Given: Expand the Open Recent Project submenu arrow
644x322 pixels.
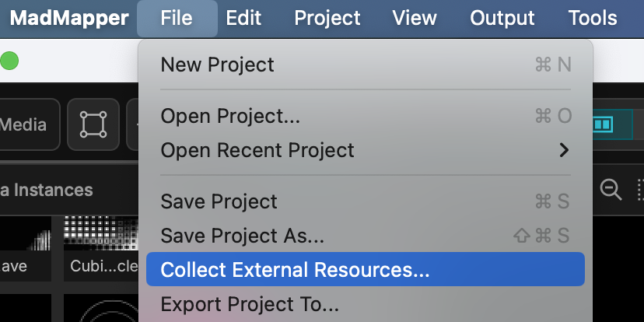Looking at the screenshot, I should (x=565, y=150).
